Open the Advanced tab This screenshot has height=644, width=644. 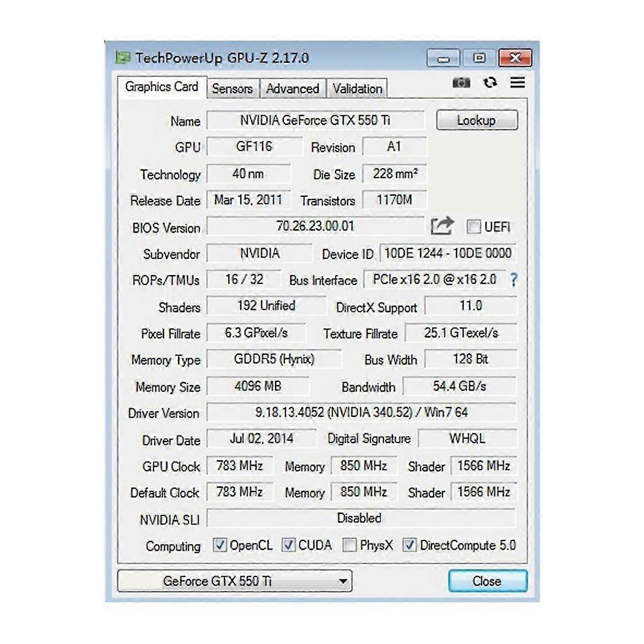[x=292, y=88]
